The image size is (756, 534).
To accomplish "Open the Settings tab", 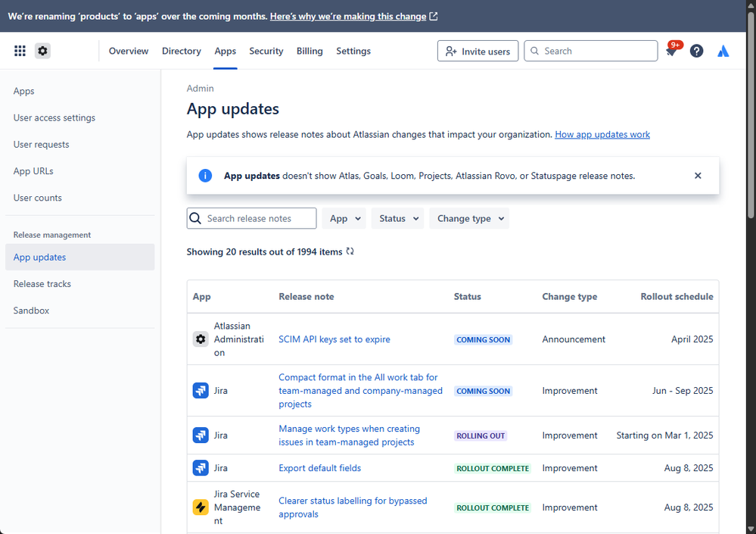I will click(353, 51).
